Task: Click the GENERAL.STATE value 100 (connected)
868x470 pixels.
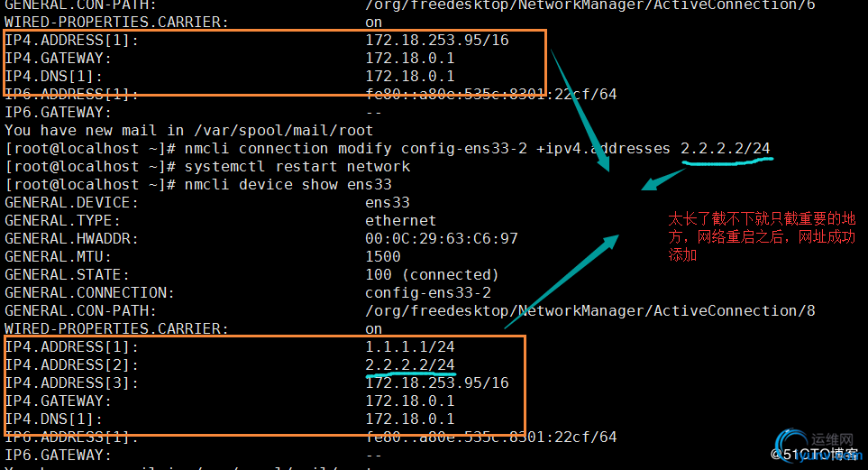Action: 432,275
